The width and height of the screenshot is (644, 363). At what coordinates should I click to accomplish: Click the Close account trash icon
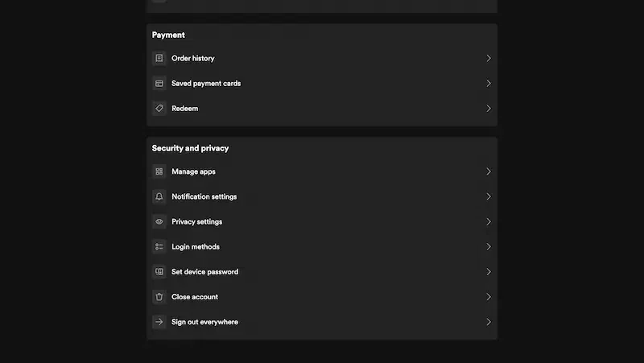coord(159,297)
